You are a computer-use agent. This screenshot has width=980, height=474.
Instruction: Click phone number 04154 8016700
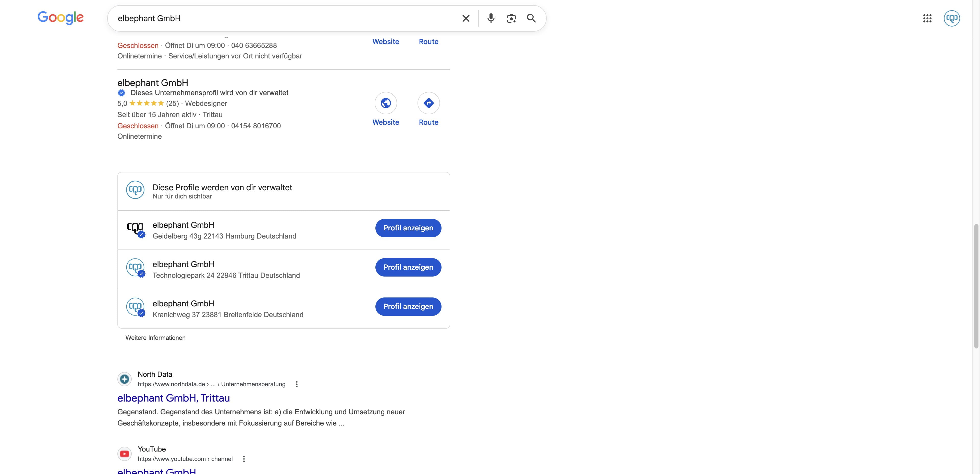256,126
